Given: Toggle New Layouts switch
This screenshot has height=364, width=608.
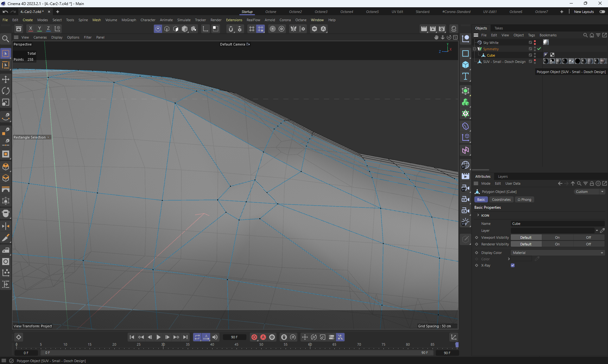Looking at the screenshot, I should (602, 12).
